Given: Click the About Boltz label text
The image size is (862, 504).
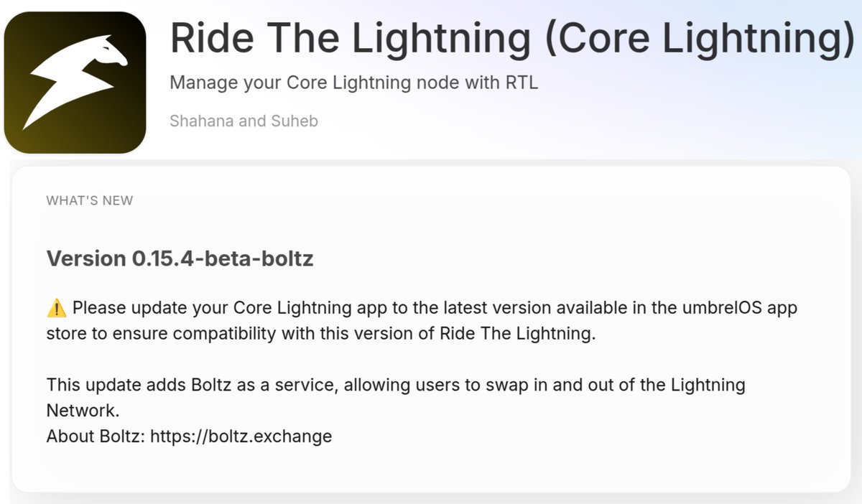Looking at the screenshot, I should click(96, 437).
